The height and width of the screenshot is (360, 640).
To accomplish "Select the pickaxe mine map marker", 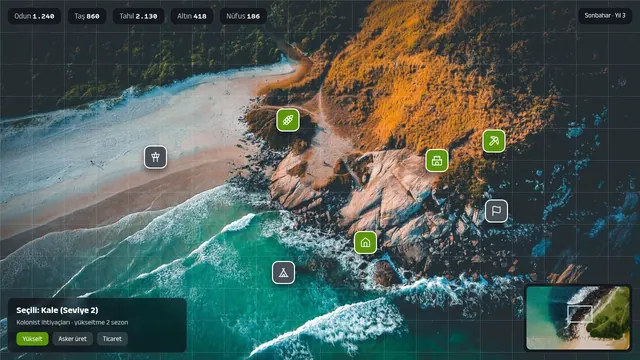I will tap(494, 141).
